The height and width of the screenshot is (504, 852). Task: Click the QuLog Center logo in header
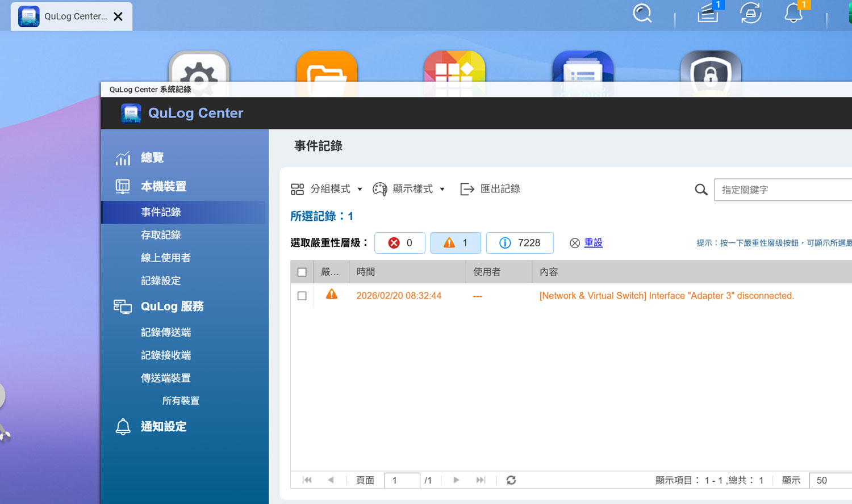tap(131, 113)
